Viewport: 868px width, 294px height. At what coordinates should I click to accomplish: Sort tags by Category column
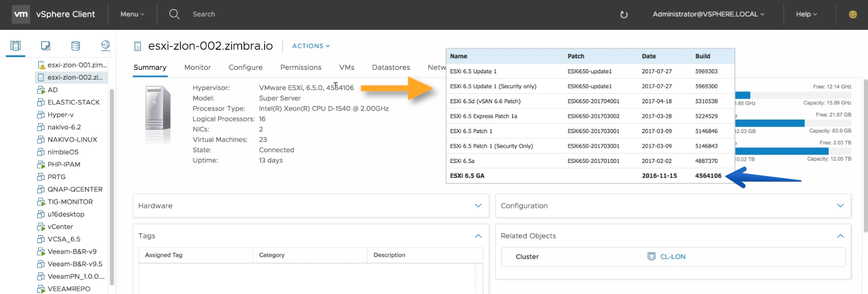(310, 255)
